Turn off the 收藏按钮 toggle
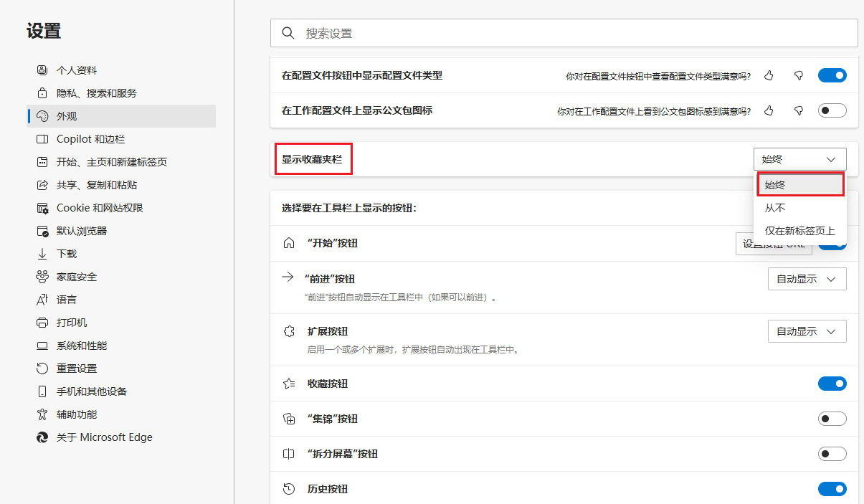Screen dimensions: 864x504 (832, 383)
